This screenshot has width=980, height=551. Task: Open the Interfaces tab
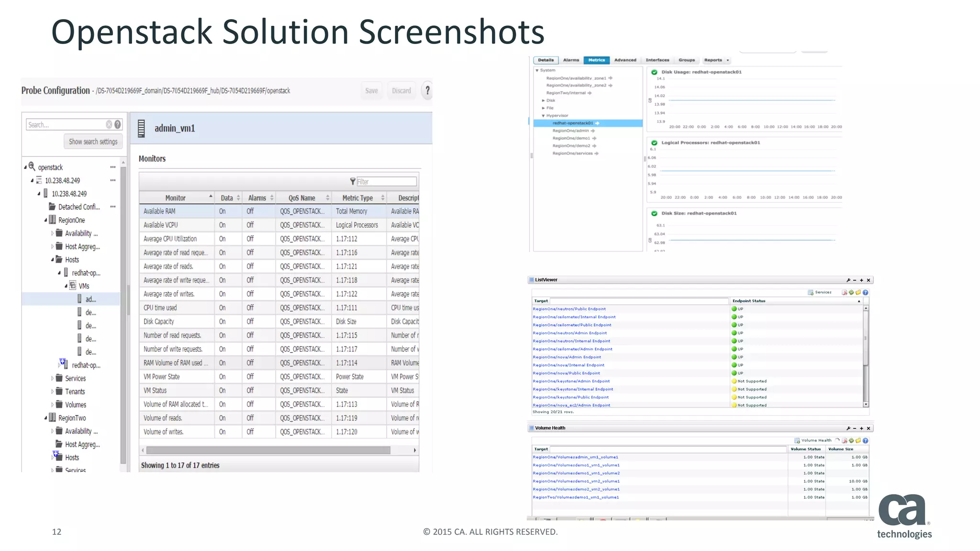point(657,60)
